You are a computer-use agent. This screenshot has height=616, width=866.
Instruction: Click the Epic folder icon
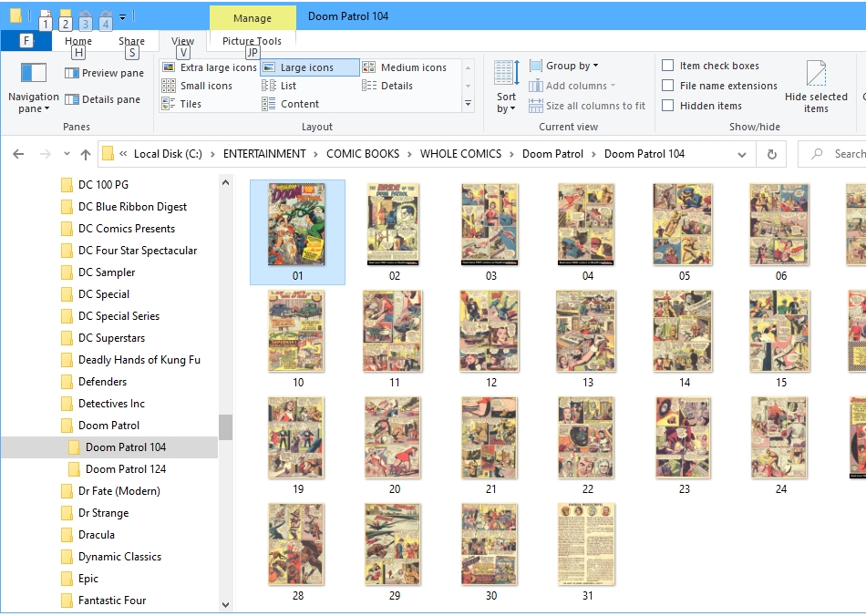coord(67,579)
